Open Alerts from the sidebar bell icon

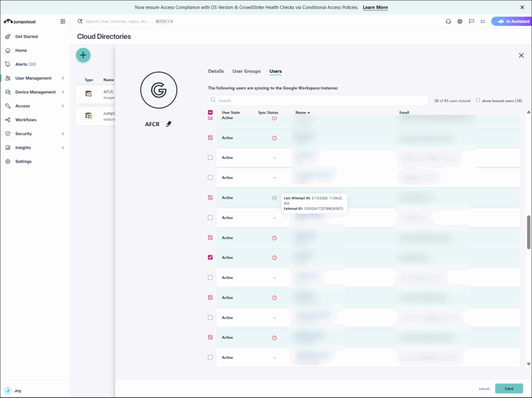coord(8,64)
